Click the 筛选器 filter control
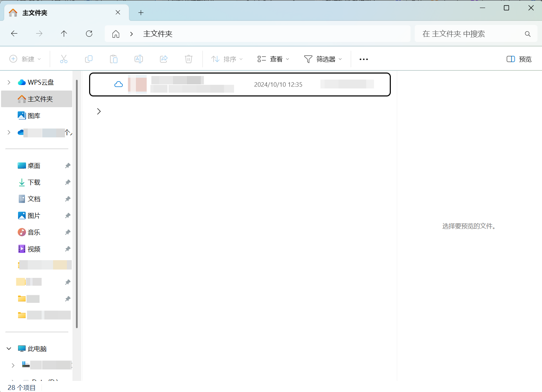The height and width of the screenshot is (392, 542). tap(322, 59)
